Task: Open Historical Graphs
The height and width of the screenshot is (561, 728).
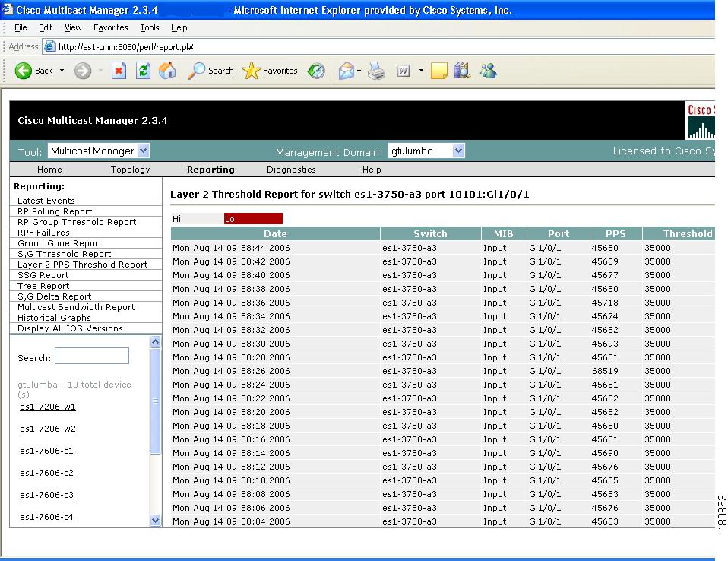Action: click(54, 318)
